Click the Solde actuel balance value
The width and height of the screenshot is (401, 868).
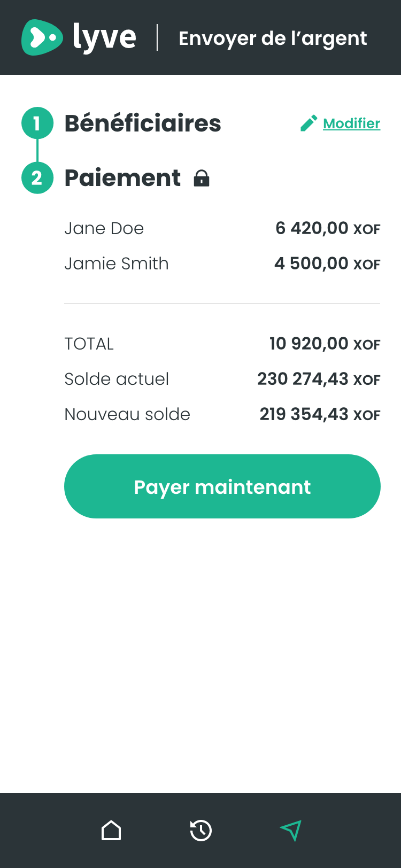(319, 379)
